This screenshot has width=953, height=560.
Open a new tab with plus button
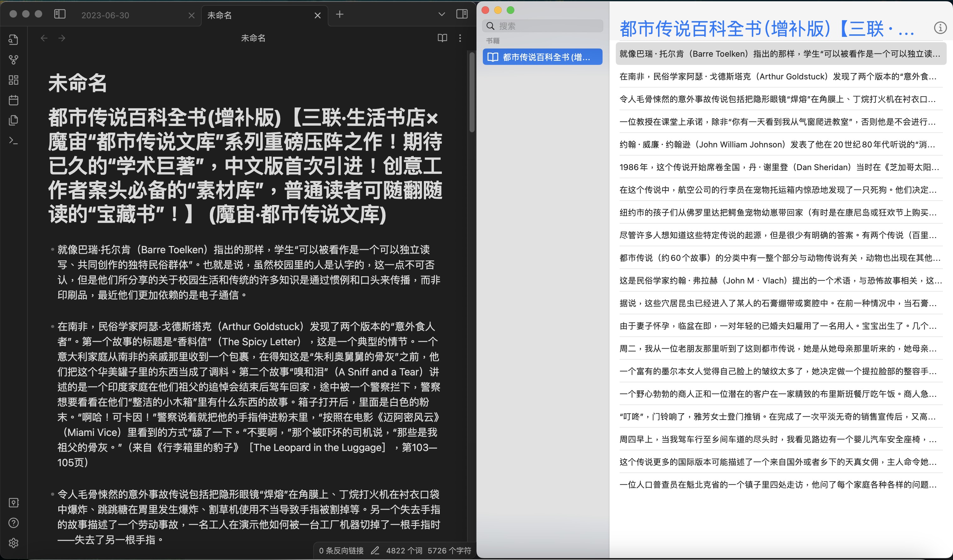340,14
